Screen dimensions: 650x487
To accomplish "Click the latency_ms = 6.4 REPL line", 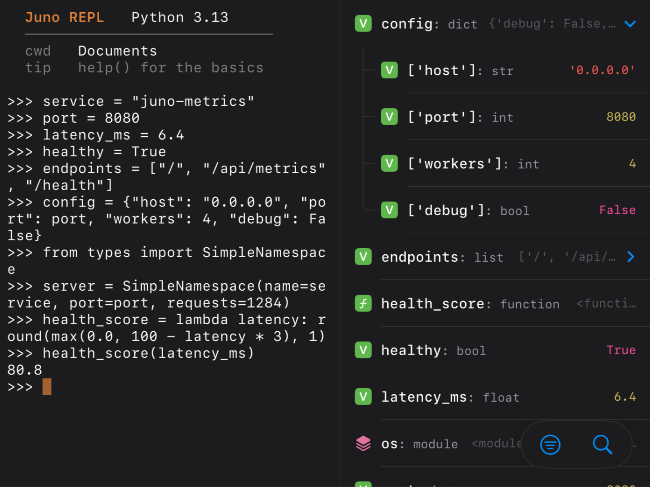I will [x=96, y=135].
